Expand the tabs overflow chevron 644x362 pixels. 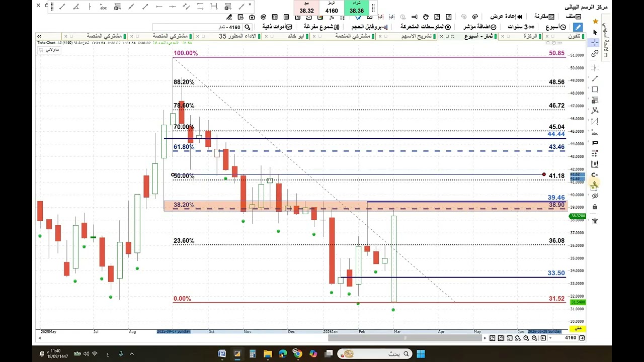tap(39, 36)
